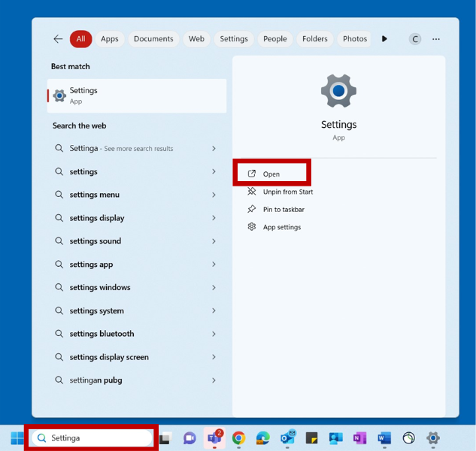Open Task View from the taskbar

(165, 438)
